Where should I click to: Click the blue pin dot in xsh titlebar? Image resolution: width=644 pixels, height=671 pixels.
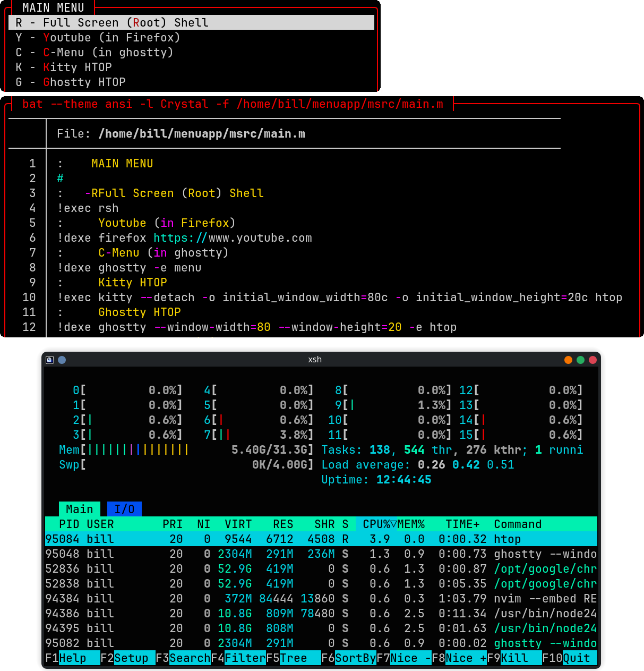coord(62,360)
